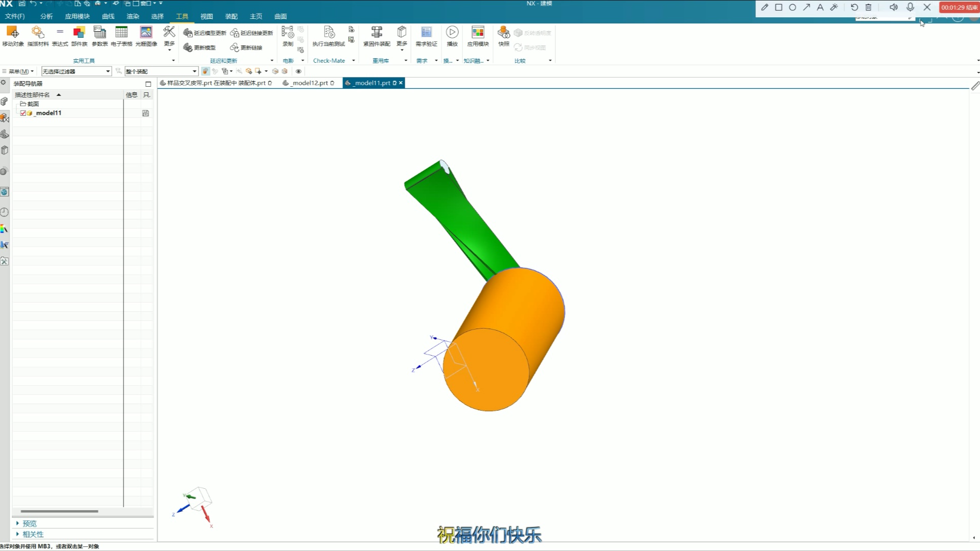
Task: Switch to the 装配 ribbon tab
Action: point(231,16)
